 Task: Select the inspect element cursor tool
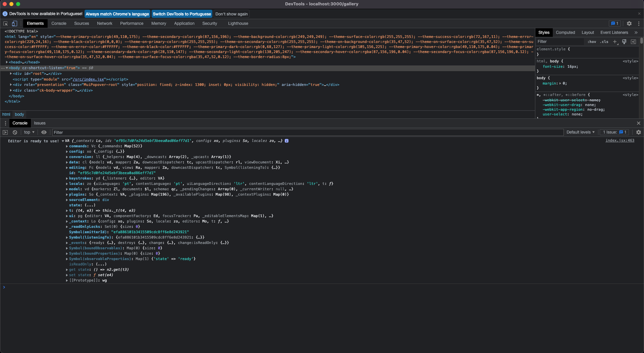5,23
